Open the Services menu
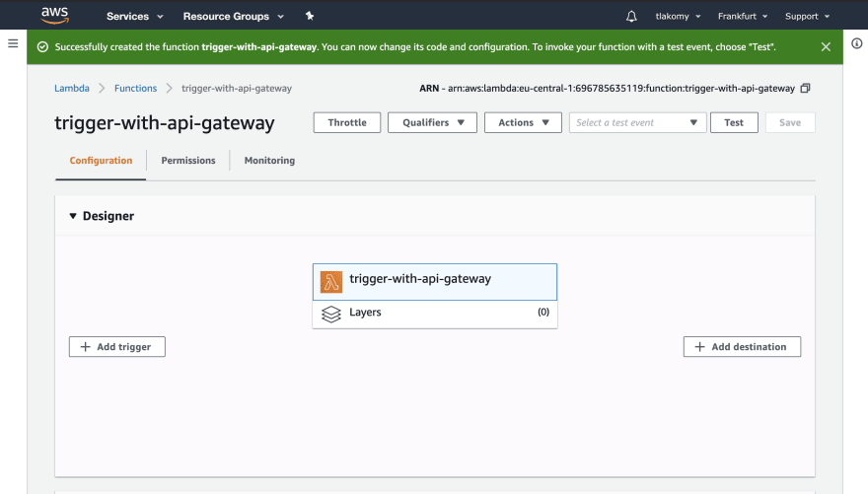Screen dimensions: 868x494 pyautogui.click(x=134, y=16)
